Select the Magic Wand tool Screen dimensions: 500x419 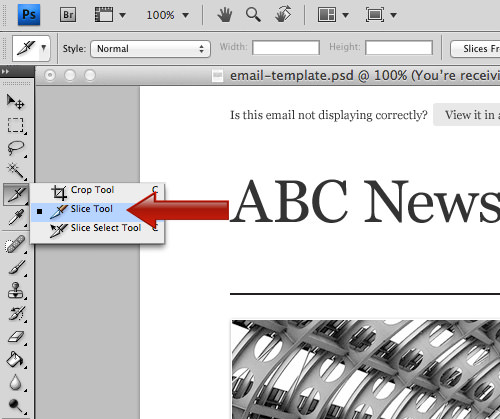coord(15,171)
